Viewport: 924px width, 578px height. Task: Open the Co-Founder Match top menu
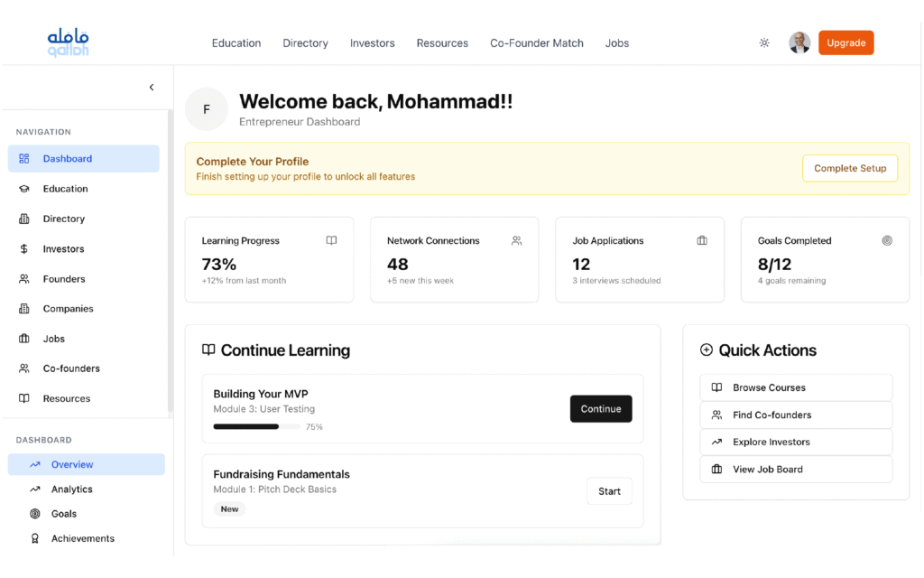[x=537, y=43]
